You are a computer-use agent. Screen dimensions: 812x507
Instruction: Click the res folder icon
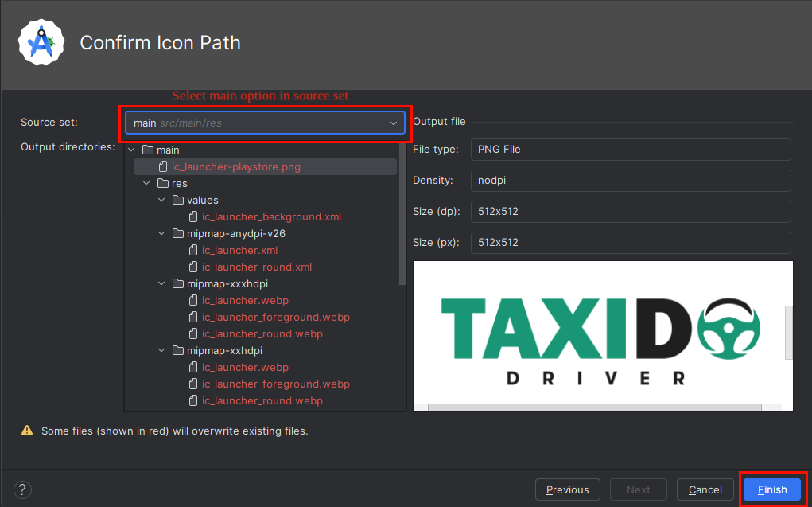point(163,184)
